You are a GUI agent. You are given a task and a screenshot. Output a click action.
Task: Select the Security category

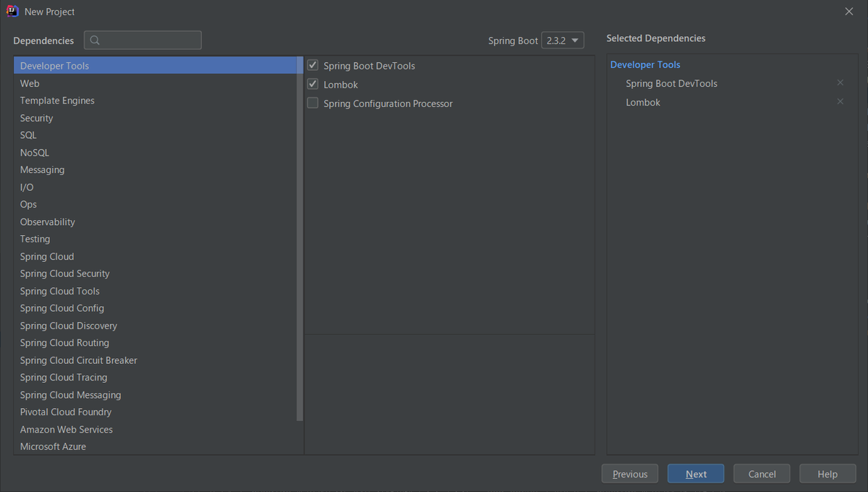coord(155,118)
